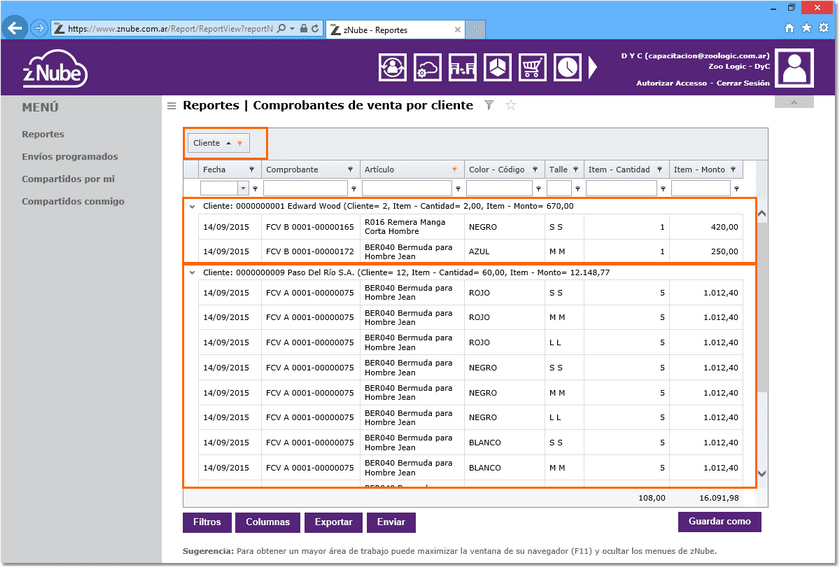Viewport: 840px width, 568px height.
Task: Open filter for Item - Cantidad header
Action: [659, 169]
